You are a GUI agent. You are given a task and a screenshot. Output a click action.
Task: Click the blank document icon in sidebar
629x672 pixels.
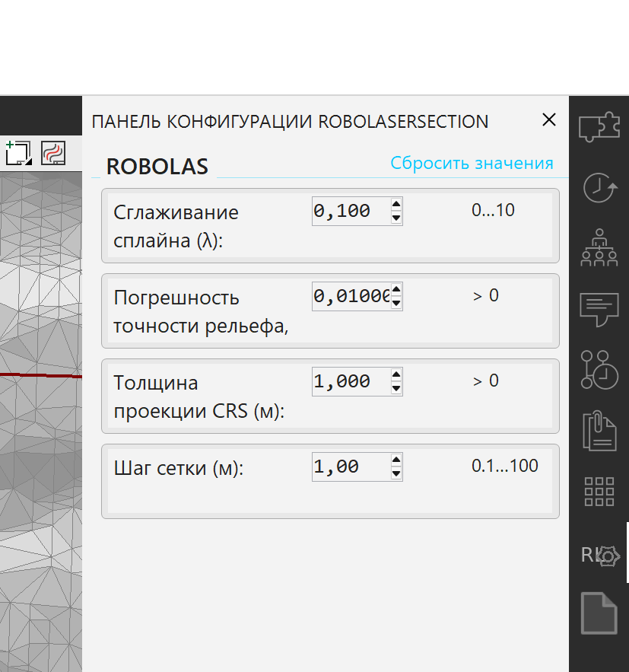click(599, 613)
